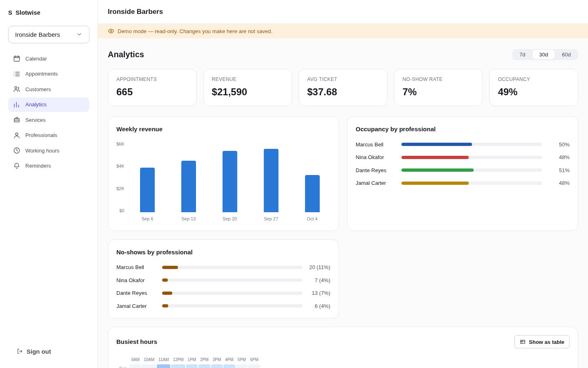Click Dante Reyes's green occupancy bar
The width and height of the screenshot is (588, 368).
click(437, 170)
